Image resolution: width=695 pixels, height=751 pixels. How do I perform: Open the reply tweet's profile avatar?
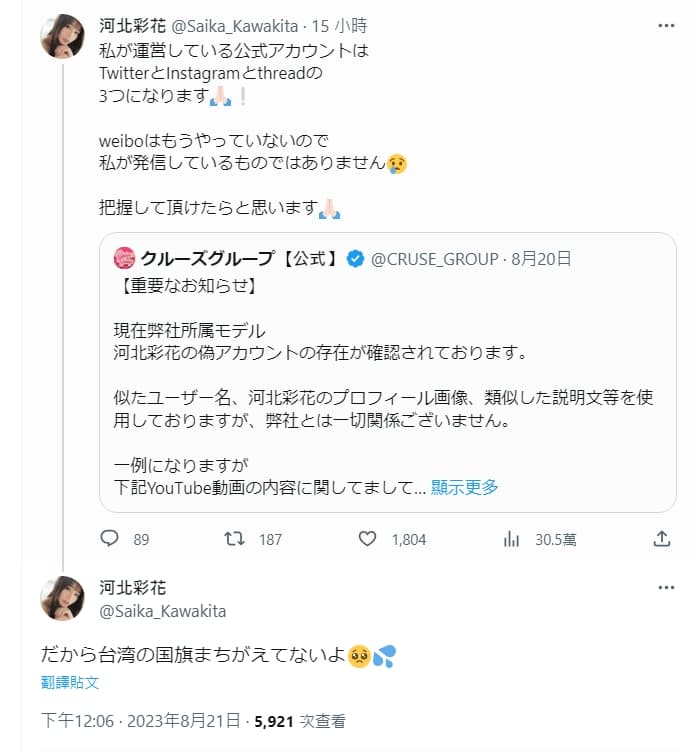(x=62, y=598)
